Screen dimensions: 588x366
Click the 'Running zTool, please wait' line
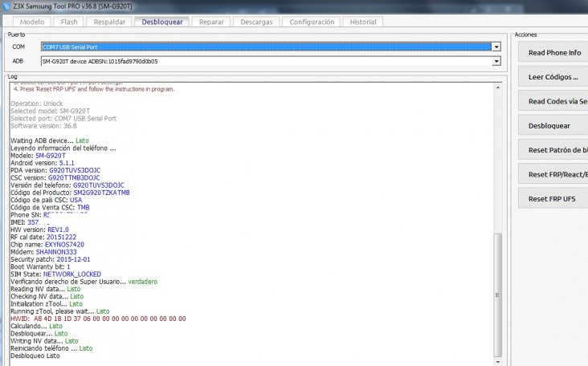click(x=60, y=311)
